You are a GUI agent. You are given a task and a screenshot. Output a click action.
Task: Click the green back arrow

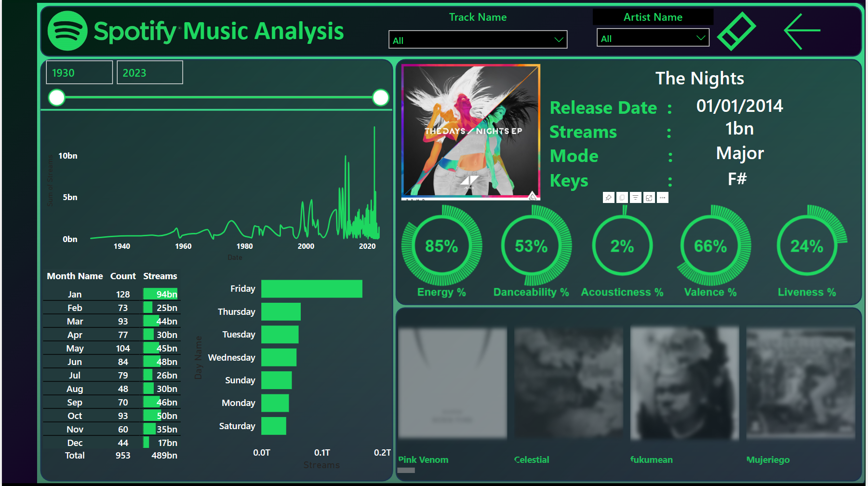pos(802,31)
